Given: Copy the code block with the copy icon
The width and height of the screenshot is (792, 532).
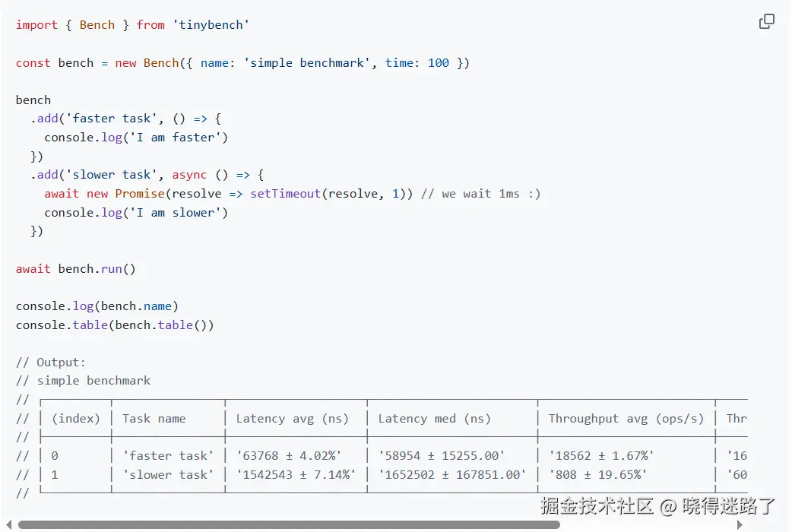Looking at the screenshot, I should tap(766, 21).
